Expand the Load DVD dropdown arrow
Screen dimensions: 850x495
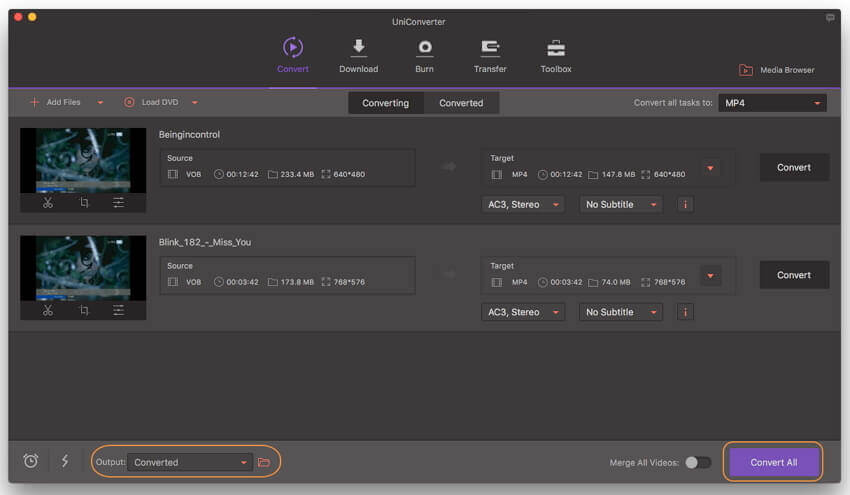pyautogui.click(x=195, y=102)
